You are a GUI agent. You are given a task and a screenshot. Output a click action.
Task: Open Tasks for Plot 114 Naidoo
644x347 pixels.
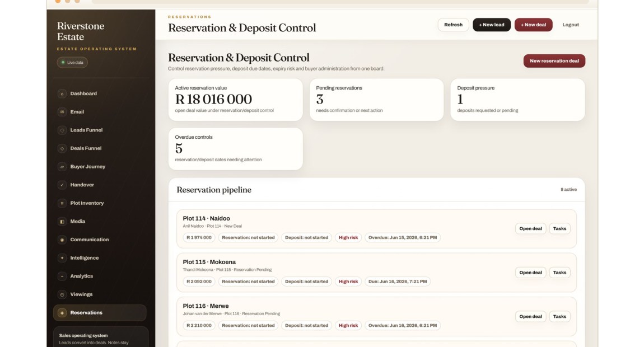559,229
